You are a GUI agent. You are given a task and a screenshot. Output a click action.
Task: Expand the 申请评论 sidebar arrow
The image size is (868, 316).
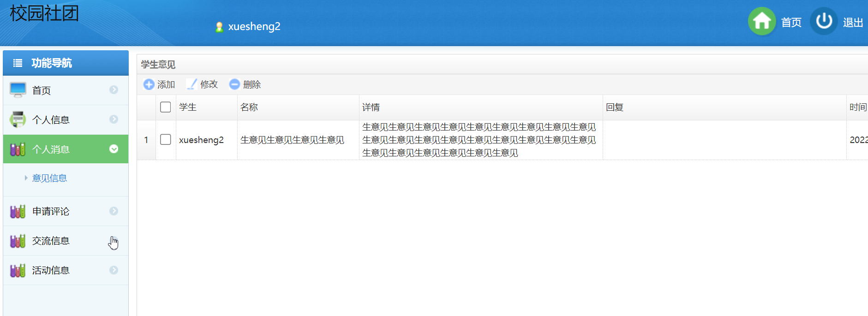(114, 211)
